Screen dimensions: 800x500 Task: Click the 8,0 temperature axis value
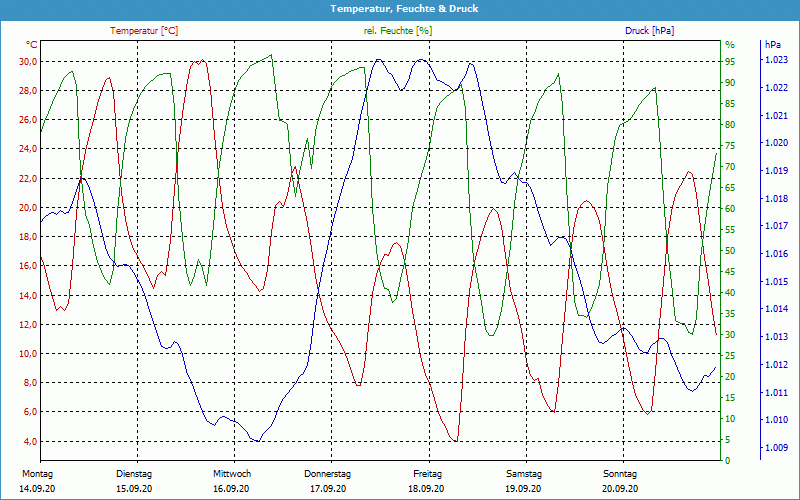coord(30,382)
